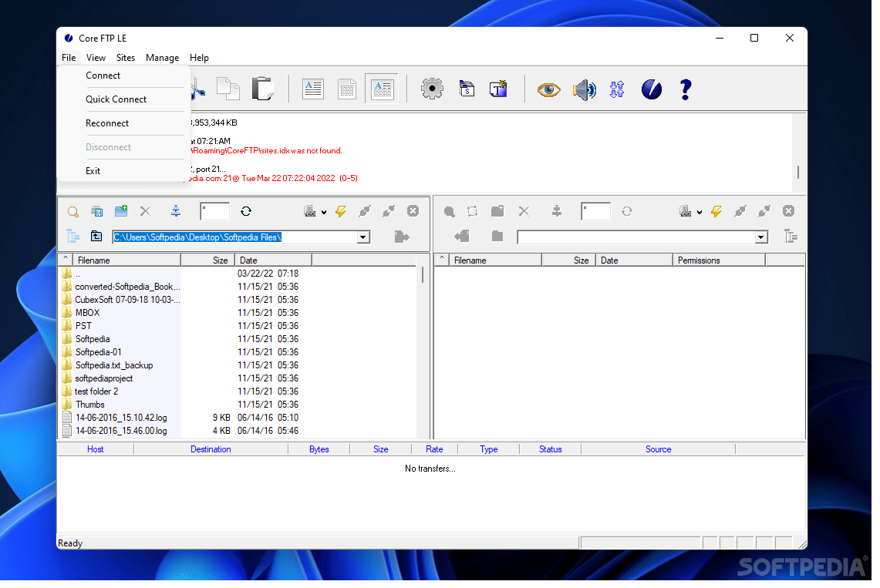Image resolution: width=880 pixels, height=588 pixels.
Task: Choose Exit from the File menu
Action: pos(123,172)
